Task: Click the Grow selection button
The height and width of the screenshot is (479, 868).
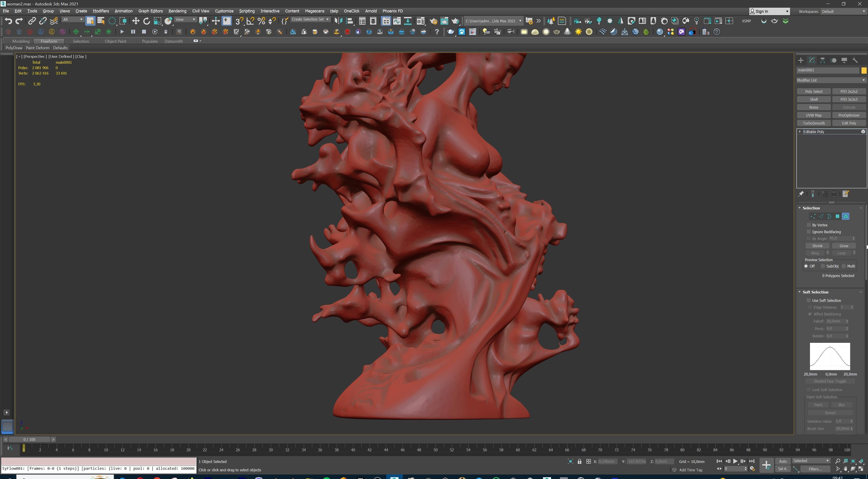Action: (844, 246)
